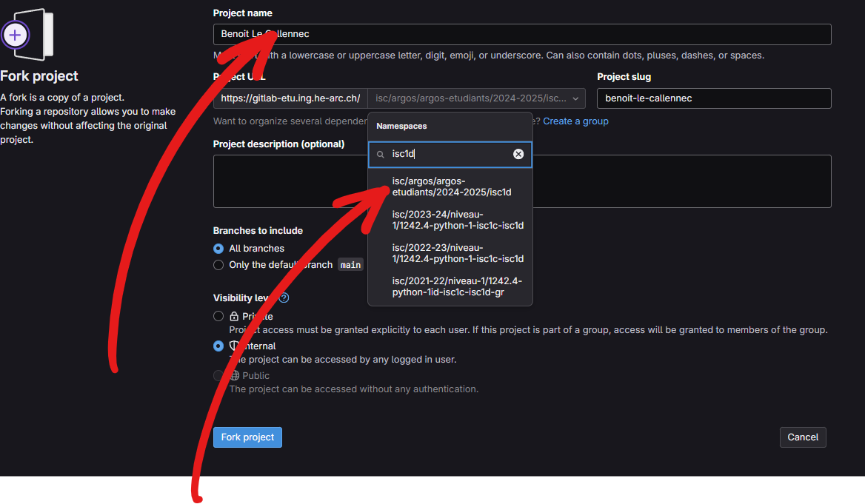Clear the namespace search with the X icon
This screenshot has height=504, width=865.
[518, 154]
